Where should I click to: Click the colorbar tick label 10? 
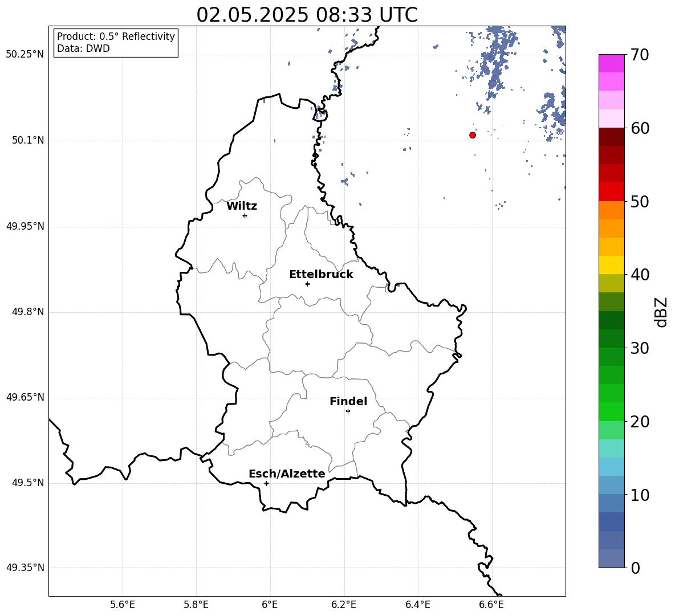(x=639, y=495)
